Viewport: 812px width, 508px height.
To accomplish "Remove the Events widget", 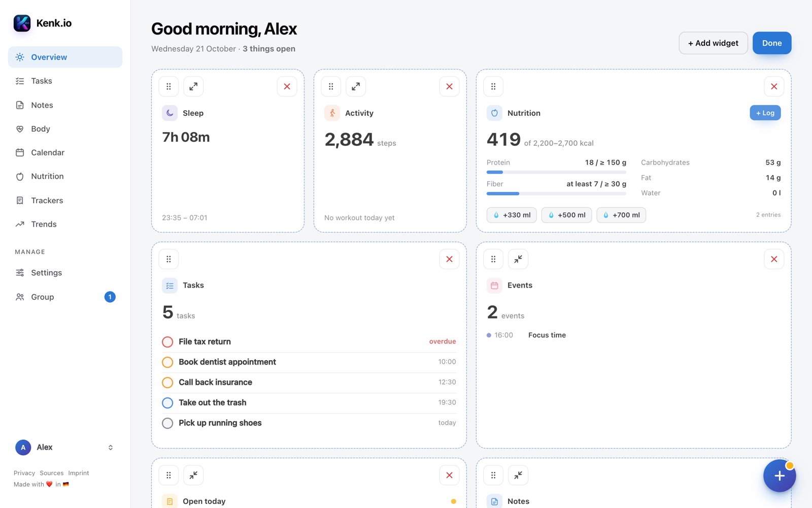I will click(774, 259).
